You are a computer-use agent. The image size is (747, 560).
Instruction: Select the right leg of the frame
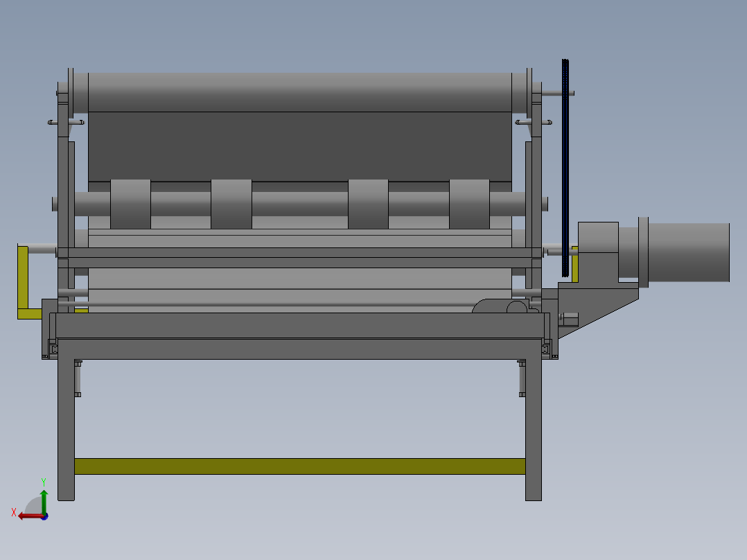pos(533,430)
